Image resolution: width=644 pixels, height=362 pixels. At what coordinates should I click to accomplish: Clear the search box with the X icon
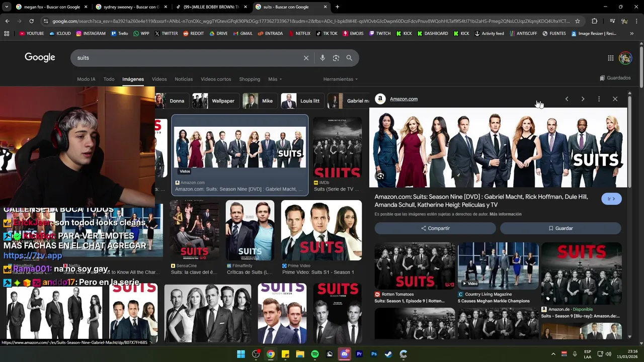tap(306, 58)
